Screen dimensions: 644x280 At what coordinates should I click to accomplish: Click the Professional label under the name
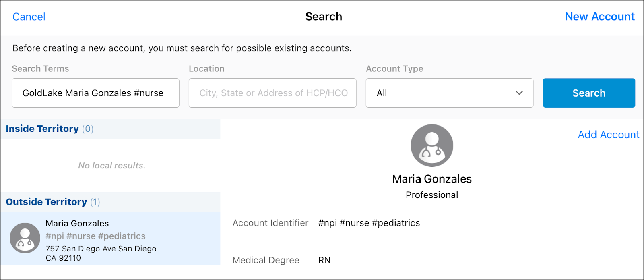[432, 195]
